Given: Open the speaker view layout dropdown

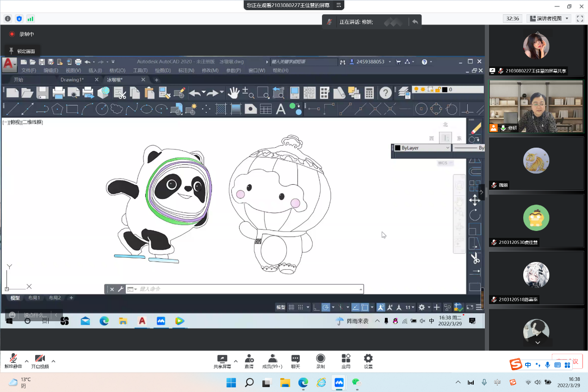Looking at the screenshot, I should (549, 19).
